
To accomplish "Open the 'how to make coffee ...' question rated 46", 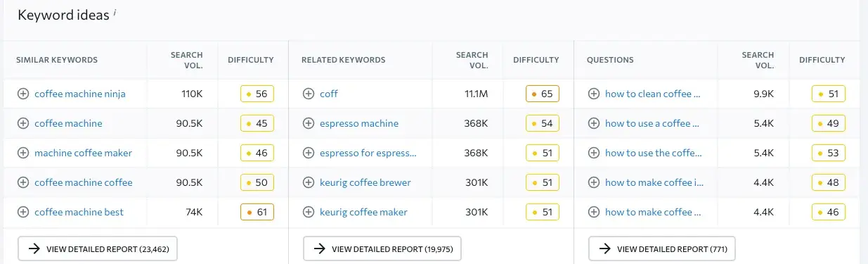I will pos(653,212).
